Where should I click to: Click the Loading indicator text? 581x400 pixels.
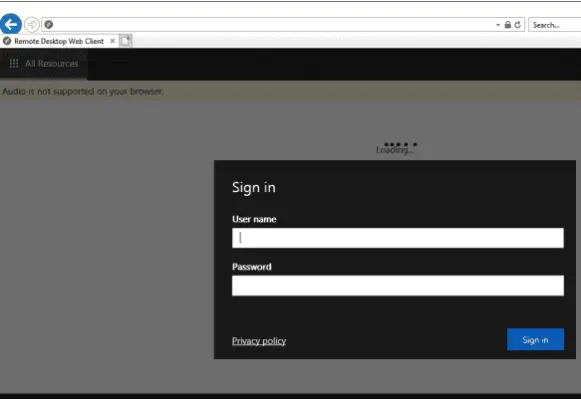pos(395,150)
